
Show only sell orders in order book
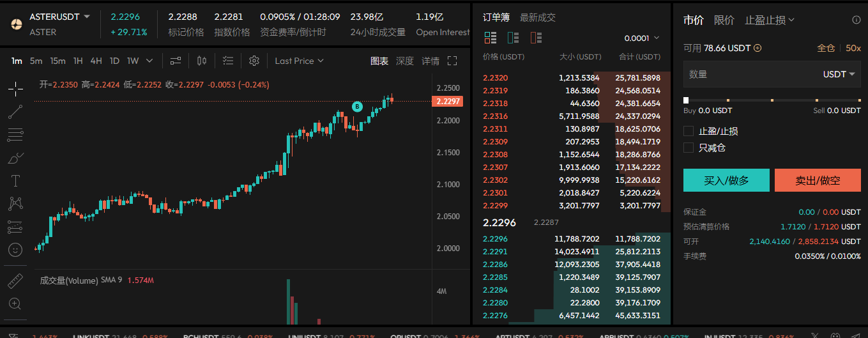pyautogui.click(x=536, y=38)
